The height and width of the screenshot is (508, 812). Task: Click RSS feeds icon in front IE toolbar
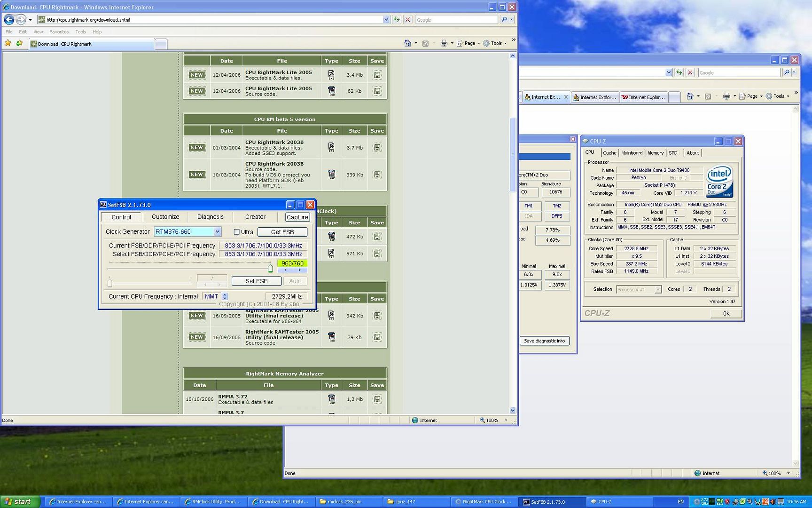pyautogui.click(x=425, y=43)
